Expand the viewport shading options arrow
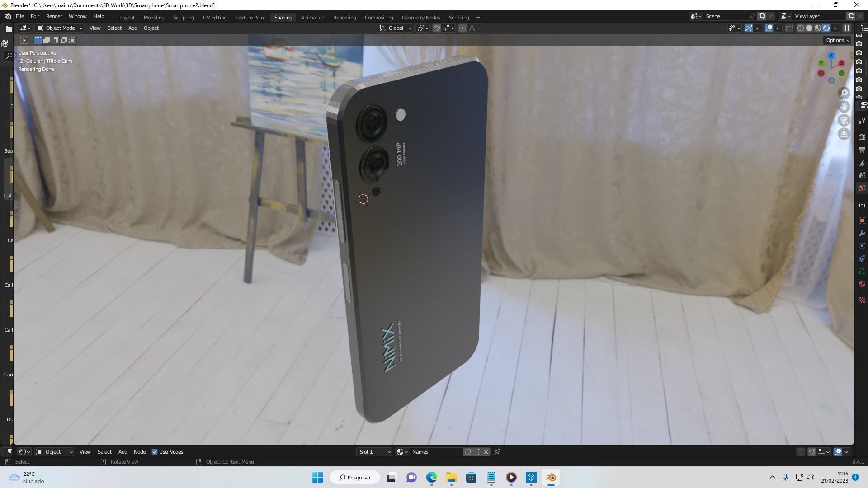The width and height of the screenshot is (868, 488). point(835,28)
